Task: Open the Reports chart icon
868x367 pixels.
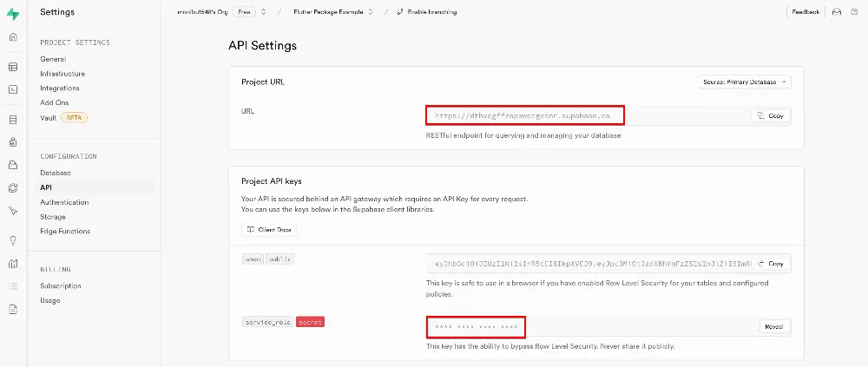Action: coord(12,263)
